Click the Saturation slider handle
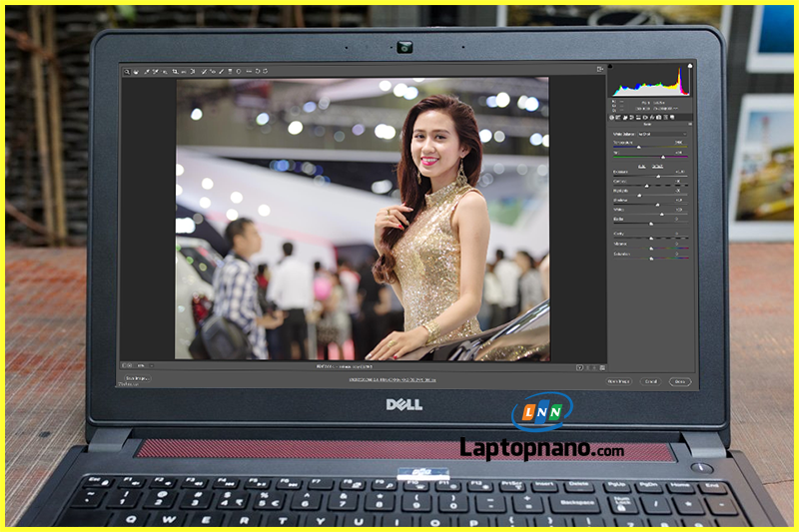799x532 pixels. (x=651, y=259)
